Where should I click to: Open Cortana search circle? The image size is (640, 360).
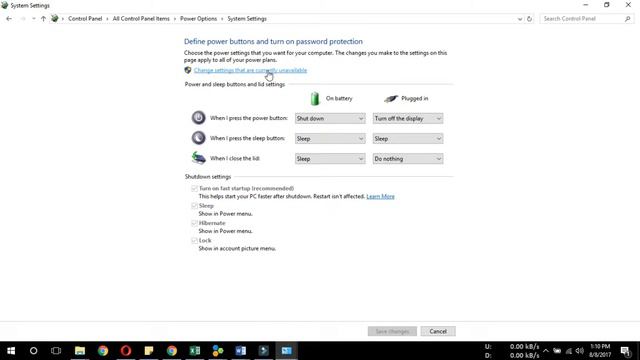coord(33,351)
